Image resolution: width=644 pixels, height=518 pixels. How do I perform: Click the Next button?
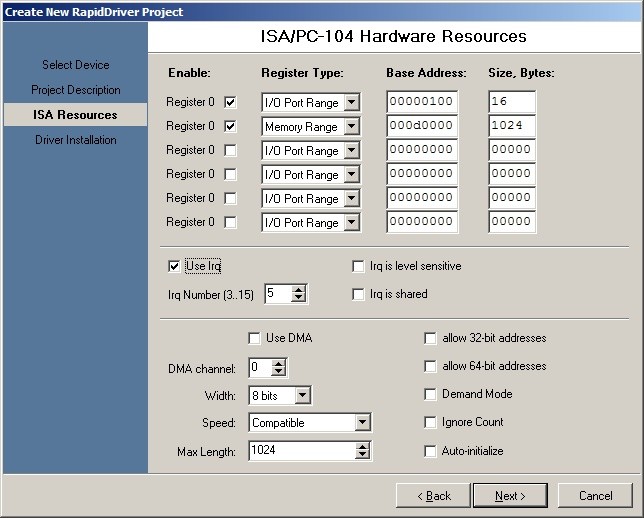[x=511, y=496]
